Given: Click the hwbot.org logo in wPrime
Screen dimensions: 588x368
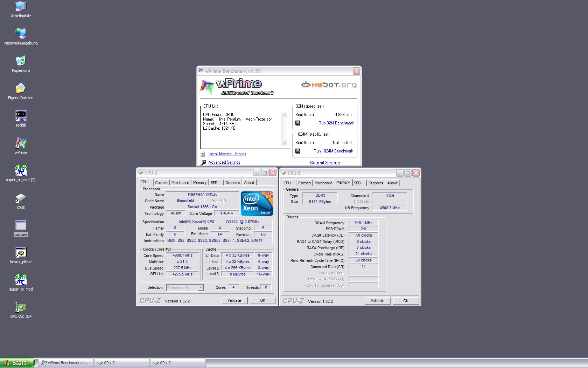Looking at the screenshot, I should (329, 85).
